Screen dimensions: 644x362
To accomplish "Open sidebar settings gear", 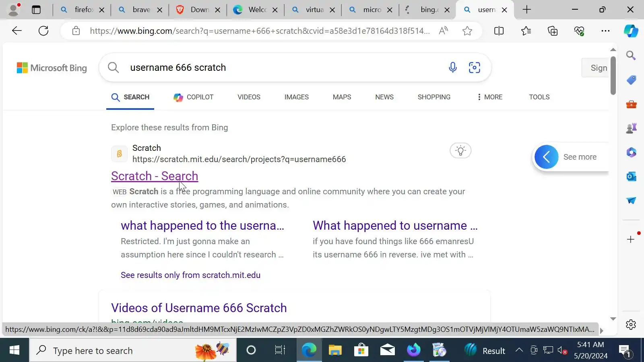I will [631, 325].
